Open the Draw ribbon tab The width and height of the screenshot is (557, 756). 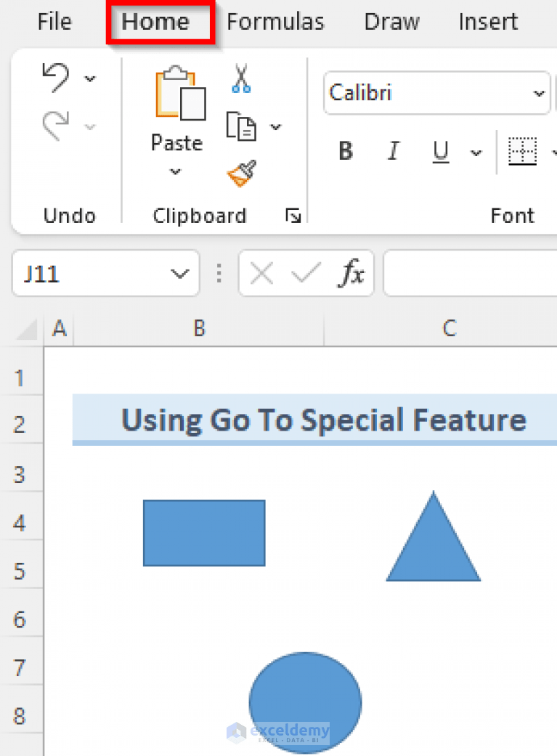click(x=391, y=22)
